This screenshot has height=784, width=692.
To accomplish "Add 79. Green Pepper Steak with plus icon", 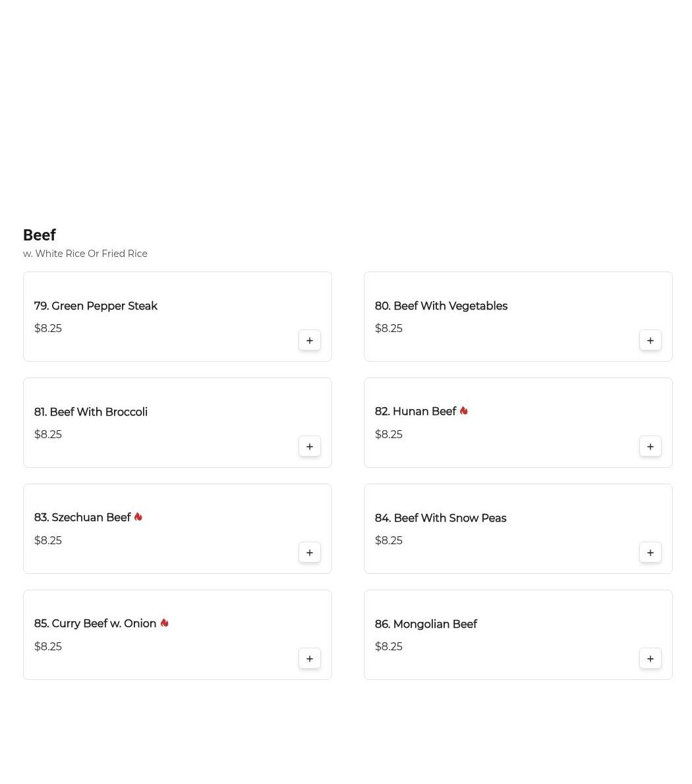I will [310, 341].
